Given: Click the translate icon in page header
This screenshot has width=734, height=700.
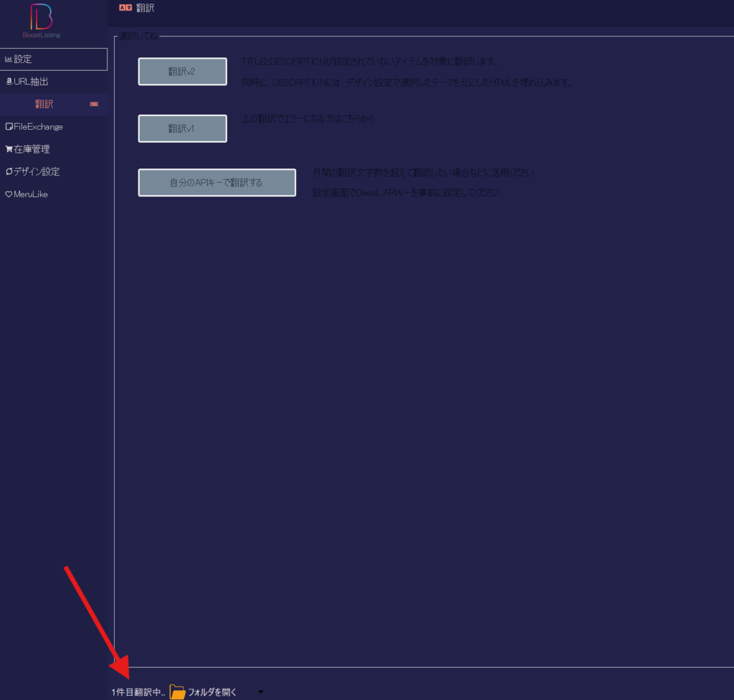Looking at the screenshot, I should pos(125,9).
